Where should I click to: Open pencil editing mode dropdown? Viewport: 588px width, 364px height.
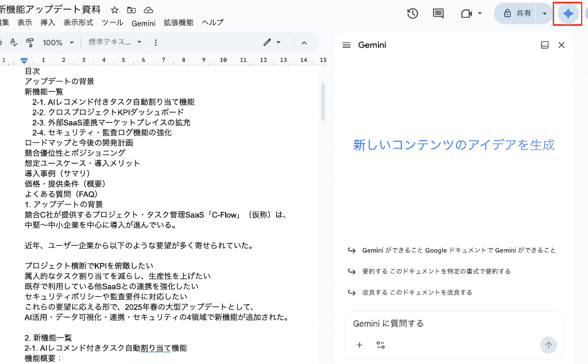(x=272, y=42)
